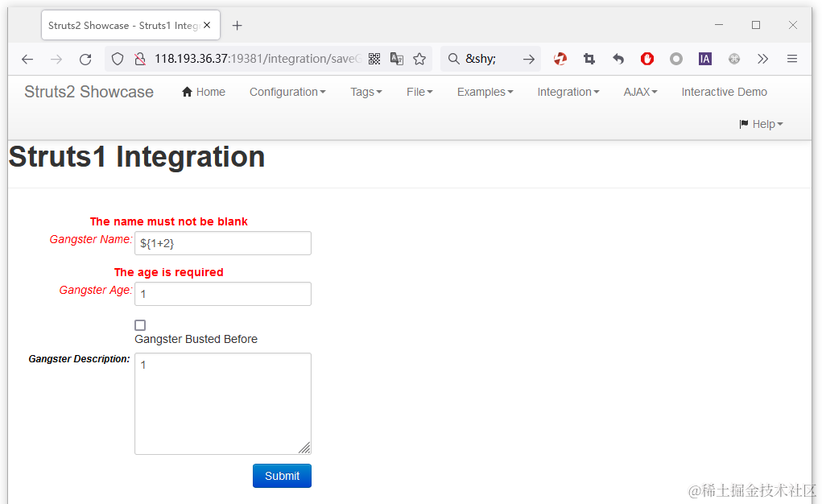Image resolution: width=822 pixels, height=504 pixels.
Task: Click the search magnifier icon
Action: [453, 59]
